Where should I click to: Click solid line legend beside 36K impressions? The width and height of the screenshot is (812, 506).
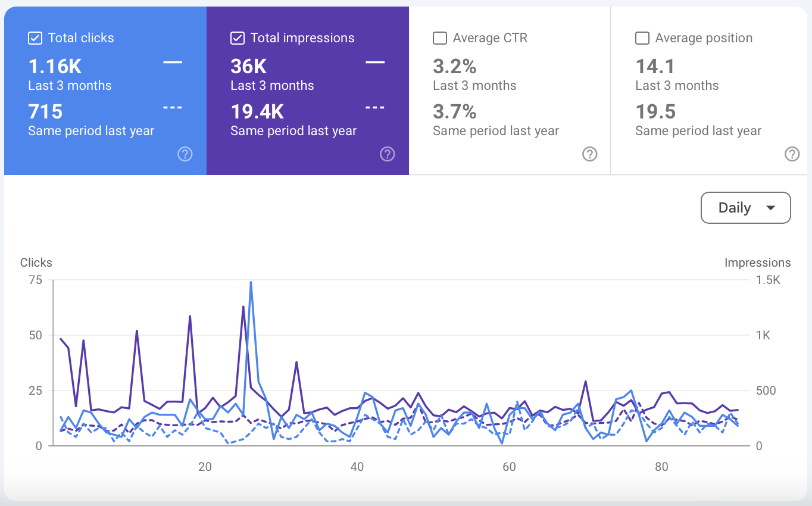click(x=375, y=63)
